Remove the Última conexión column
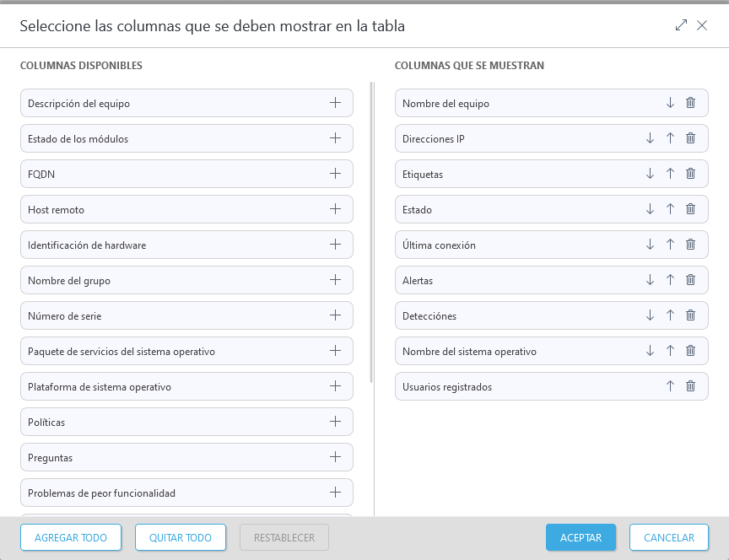 [690, 245]
